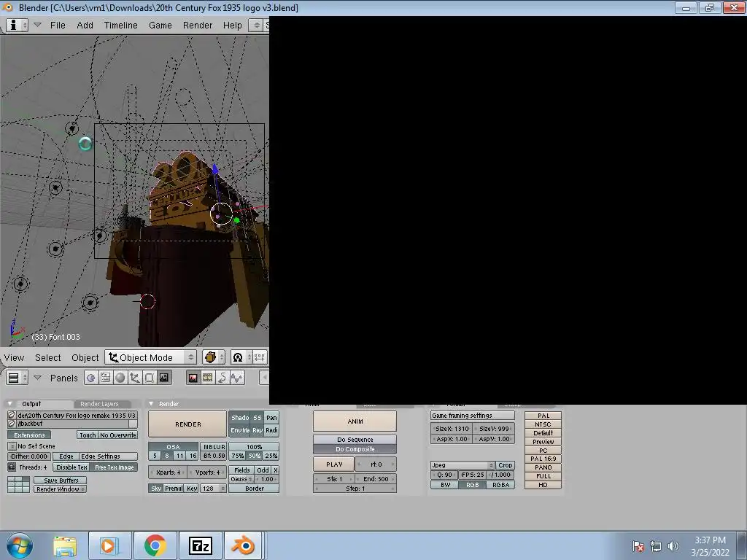Open the Script buttons context icon
The image size is (747, 560).
point(105,378)
